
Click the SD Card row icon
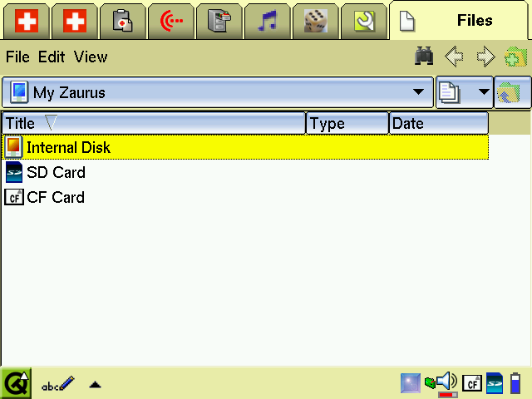click(x=14, y=172)
